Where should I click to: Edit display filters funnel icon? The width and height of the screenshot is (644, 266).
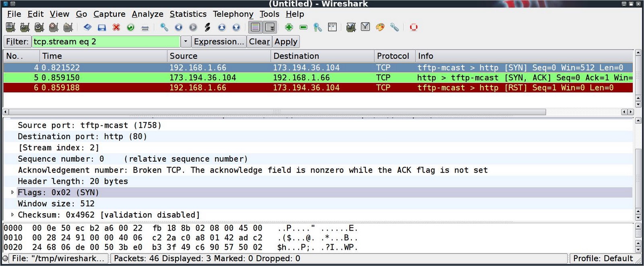[365, 27]
